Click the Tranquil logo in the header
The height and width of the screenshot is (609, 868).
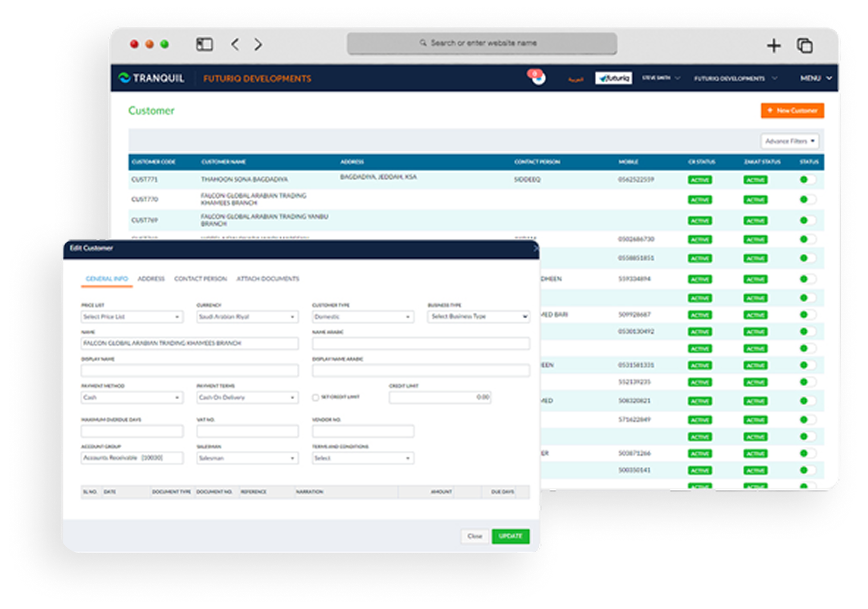coord(152,78)
